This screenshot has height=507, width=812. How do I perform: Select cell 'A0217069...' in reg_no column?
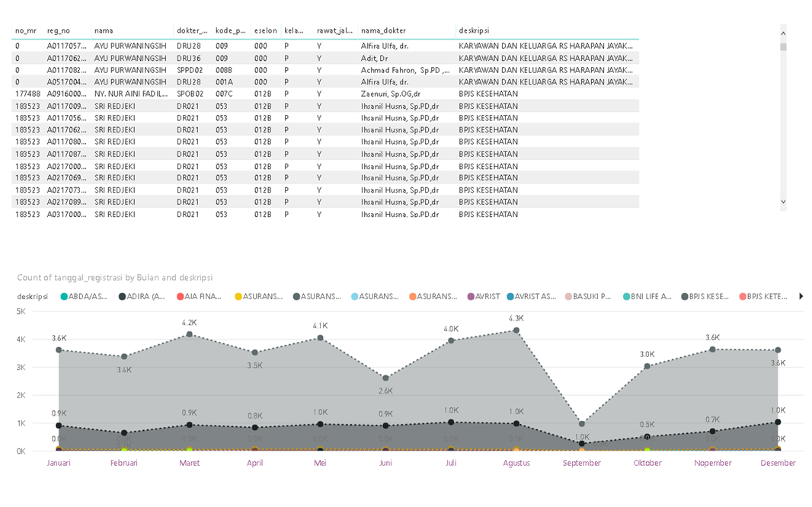[67, 178]
